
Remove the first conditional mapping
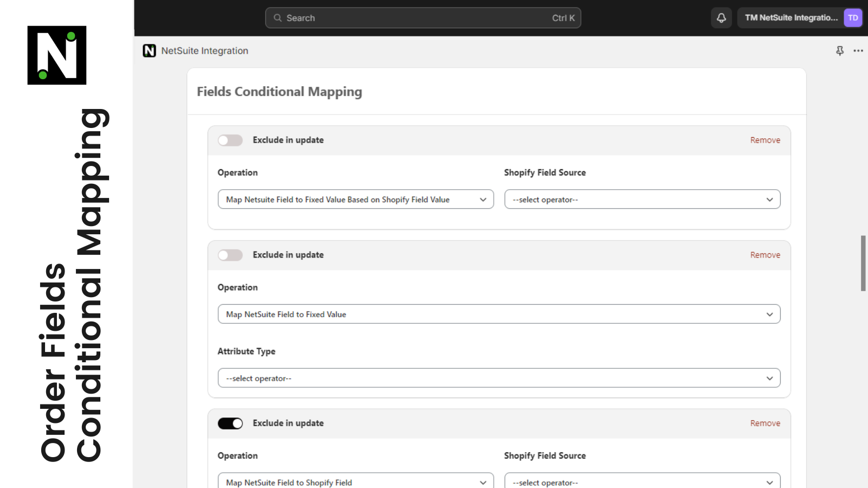tap(765, 140)
